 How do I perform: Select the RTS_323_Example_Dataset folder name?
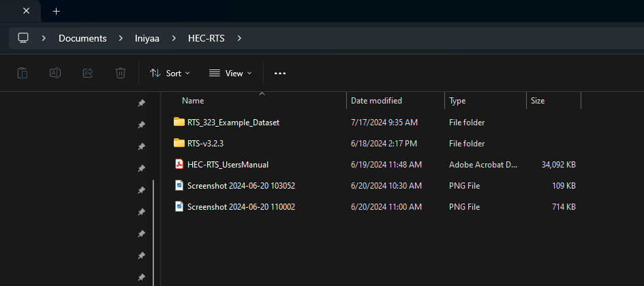233,123
